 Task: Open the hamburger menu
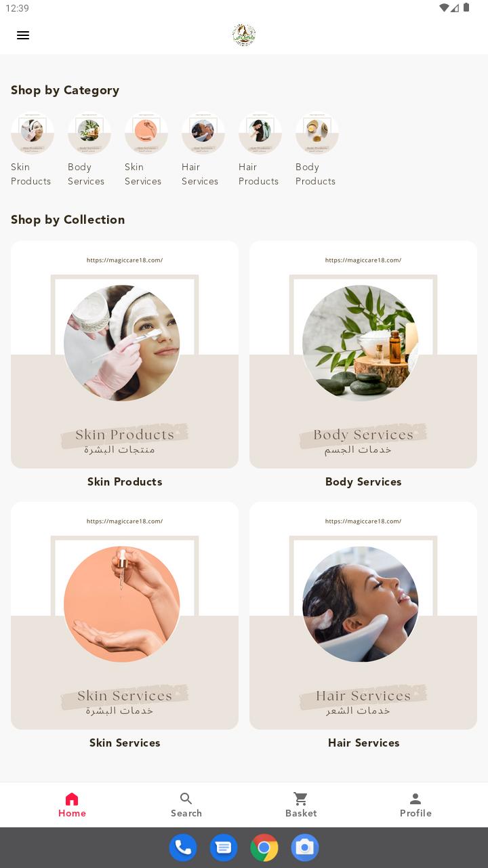pyautogui.click(x=23, y=35)
